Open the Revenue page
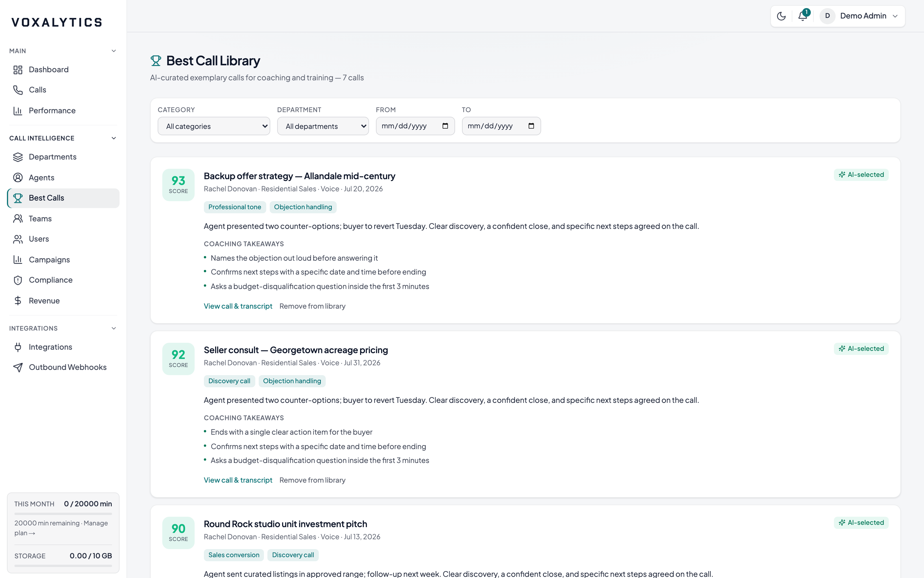 (x=64, y=301)
